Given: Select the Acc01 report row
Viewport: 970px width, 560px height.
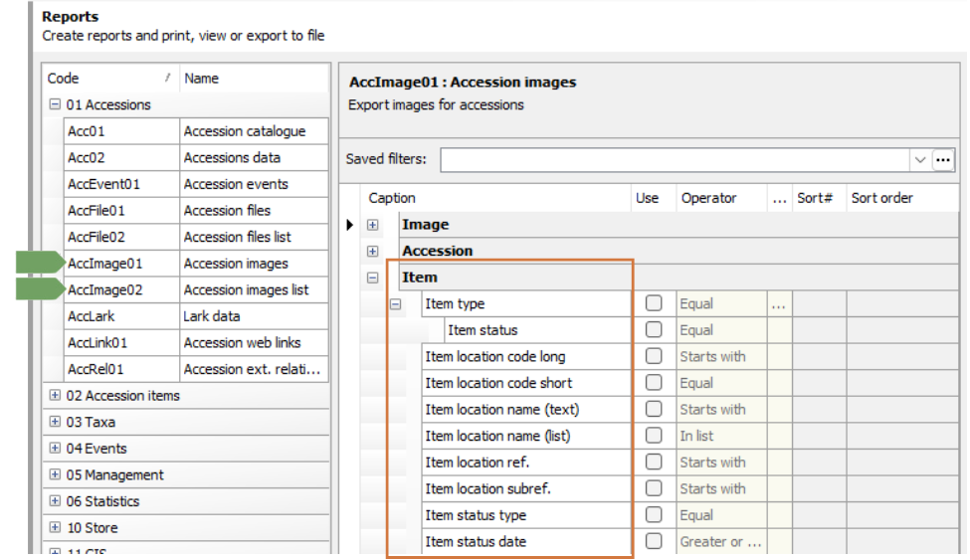Looking at the screenshot, I should click(195, 131).
